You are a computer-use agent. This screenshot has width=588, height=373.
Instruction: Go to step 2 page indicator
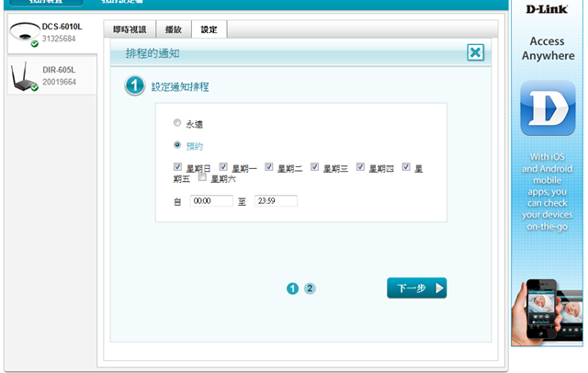310,288
